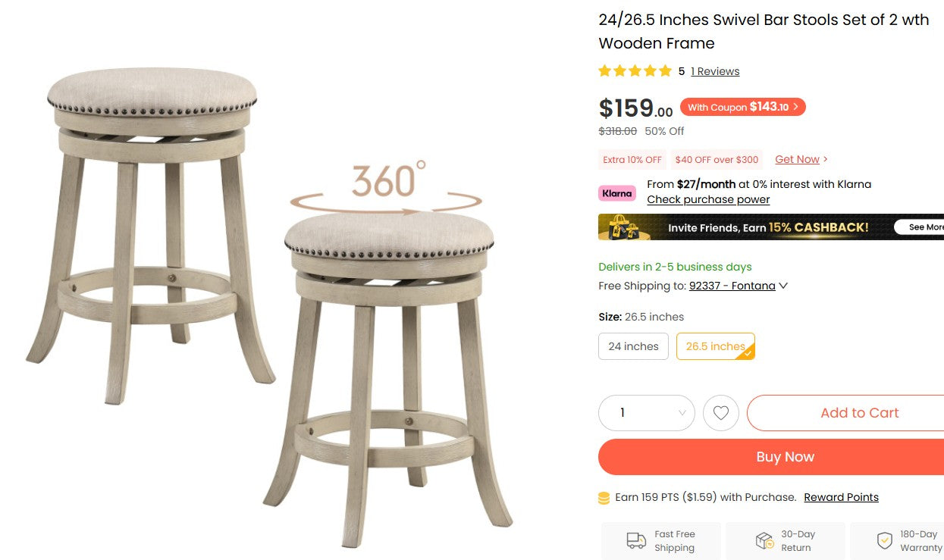The width and height of the screenshot is (944, 560).
Task: Click See More on the cashback banner
Action: click(x=925, y=227)
